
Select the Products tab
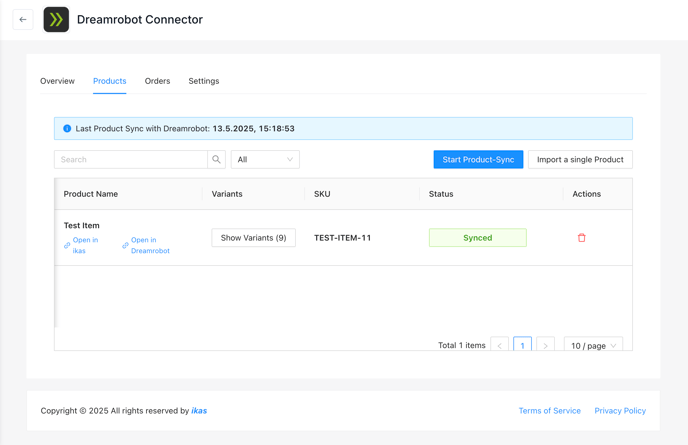point(110,81)
